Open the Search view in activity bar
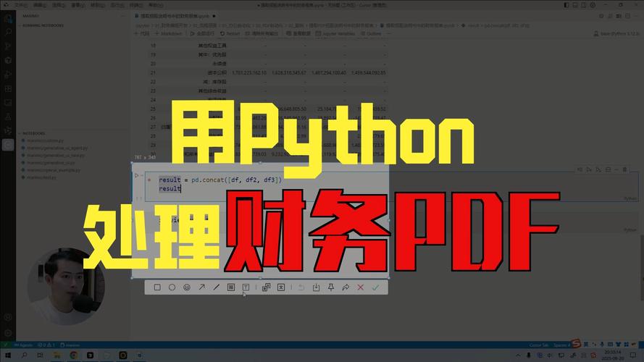Viewport: 644px width, 362px height. coord(8,32)
